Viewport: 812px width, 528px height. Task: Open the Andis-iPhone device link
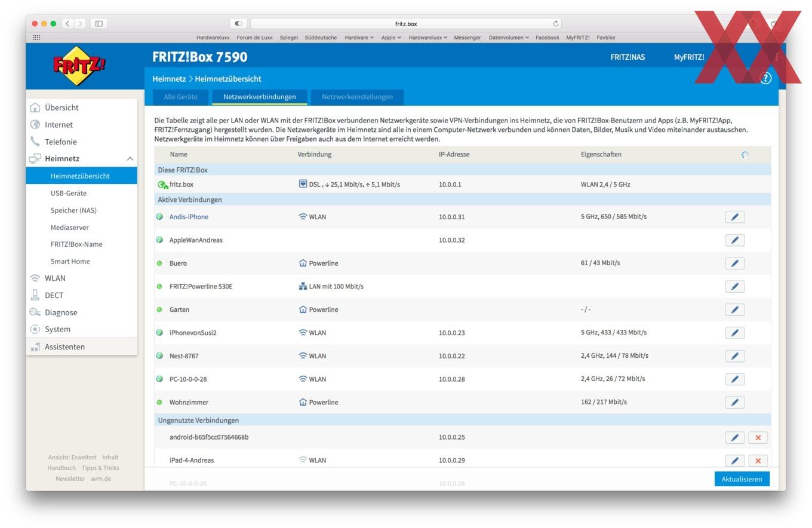coord(189,217)
